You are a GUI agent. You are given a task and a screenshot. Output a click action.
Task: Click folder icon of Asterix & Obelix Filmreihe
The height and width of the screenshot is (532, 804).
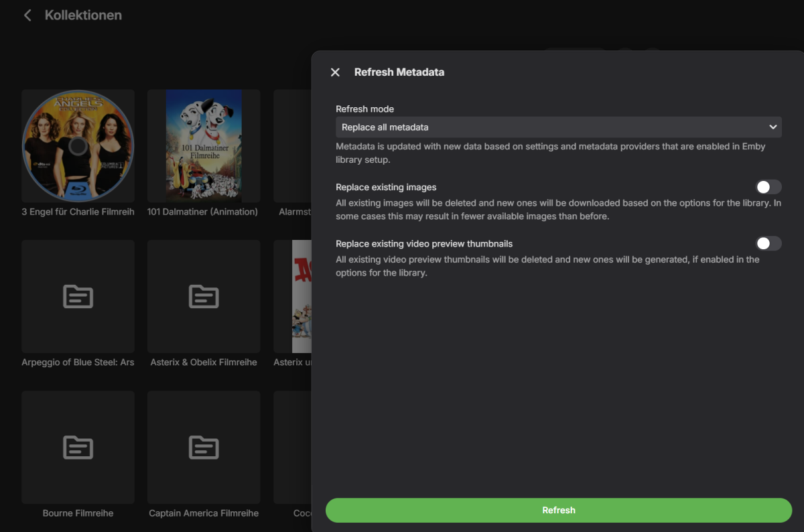pyautogui.click(x=204, y=296)
